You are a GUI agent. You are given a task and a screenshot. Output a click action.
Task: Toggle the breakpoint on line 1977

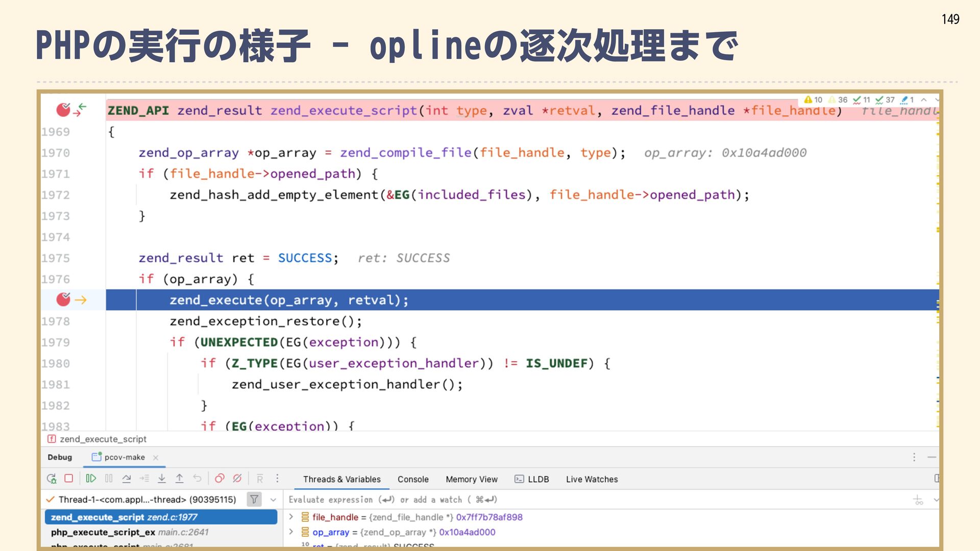pyautogui.click(x=63, y=300)
